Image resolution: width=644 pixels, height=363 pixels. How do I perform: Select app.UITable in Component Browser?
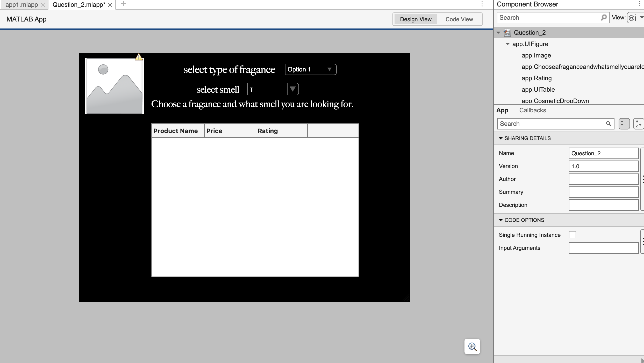point(538,90)
